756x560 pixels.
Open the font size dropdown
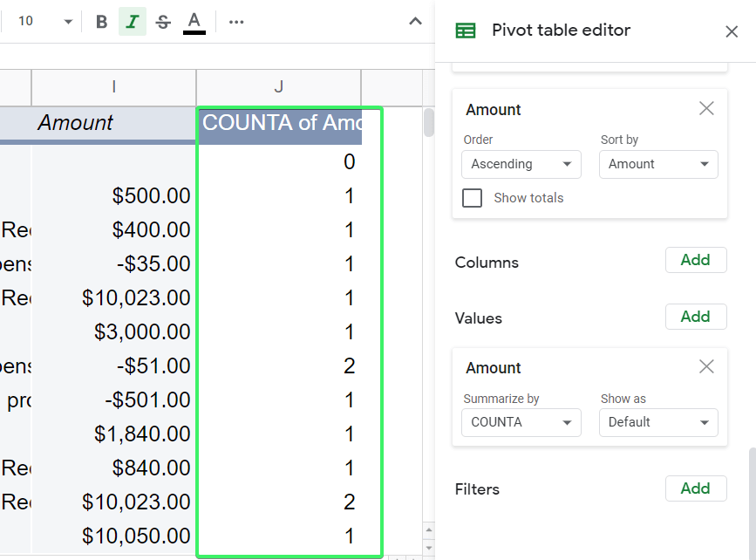click(x=68, y=22)
